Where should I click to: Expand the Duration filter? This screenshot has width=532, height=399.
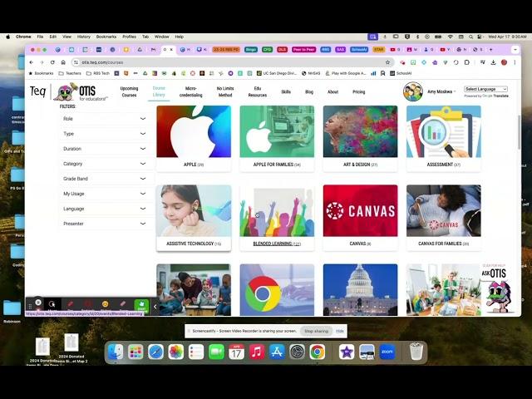[105, 149]
